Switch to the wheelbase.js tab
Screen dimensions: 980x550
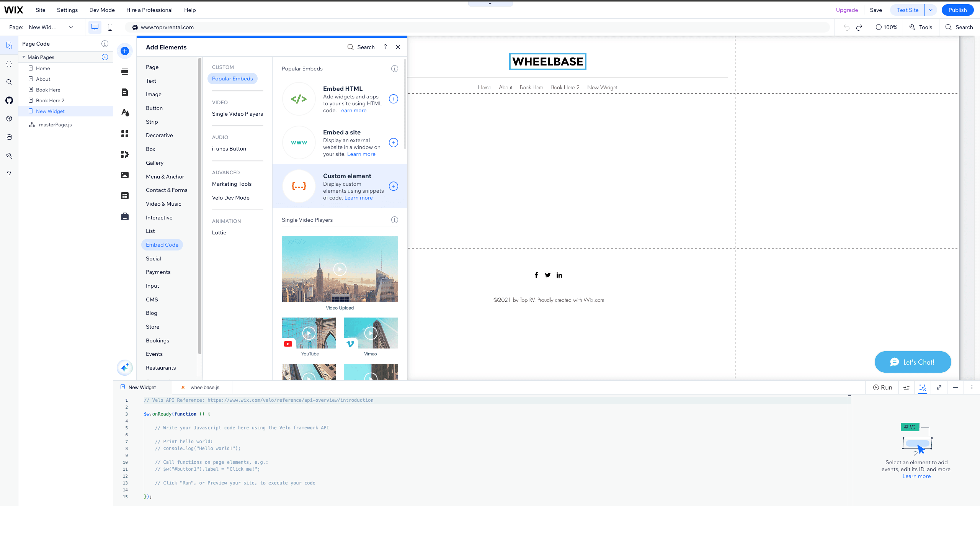204,387
